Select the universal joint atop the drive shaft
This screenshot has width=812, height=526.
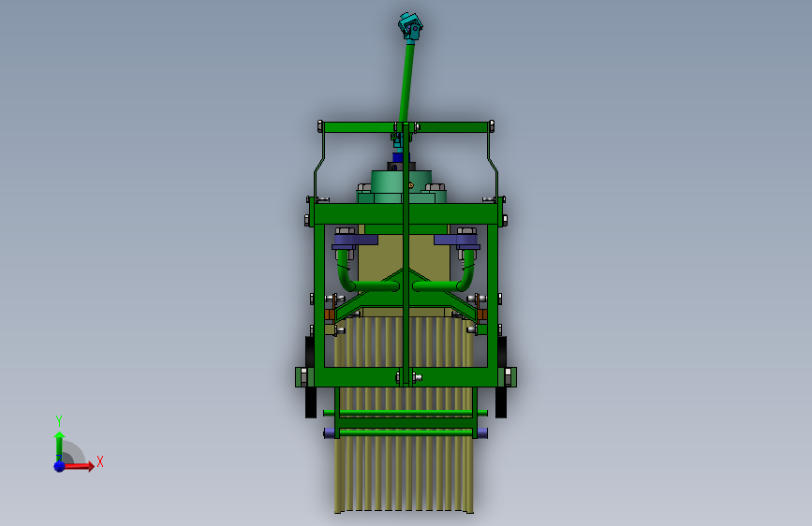click(410, 26)
